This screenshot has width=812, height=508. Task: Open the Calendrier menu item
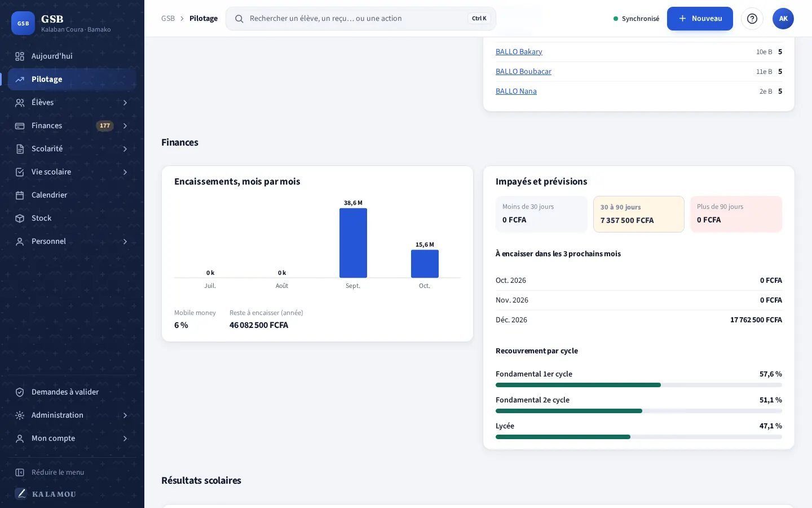pos(72,195)
